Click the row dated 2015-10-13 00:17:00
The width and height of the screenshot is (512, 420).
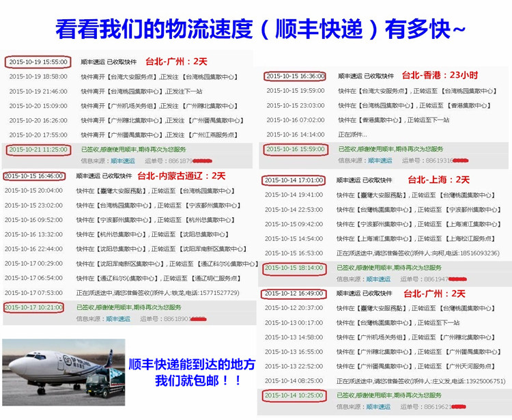tap(362, 323)
